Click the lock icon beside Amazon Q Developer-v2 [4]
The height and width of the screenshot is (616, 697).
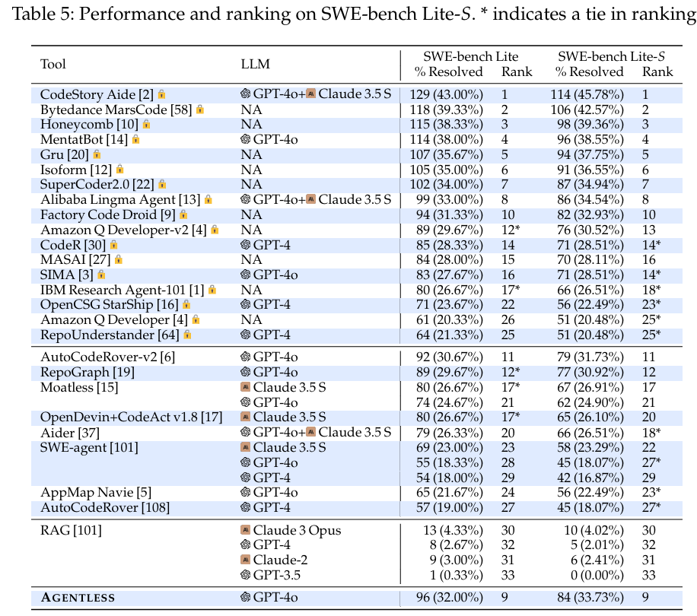coord(215,230)
